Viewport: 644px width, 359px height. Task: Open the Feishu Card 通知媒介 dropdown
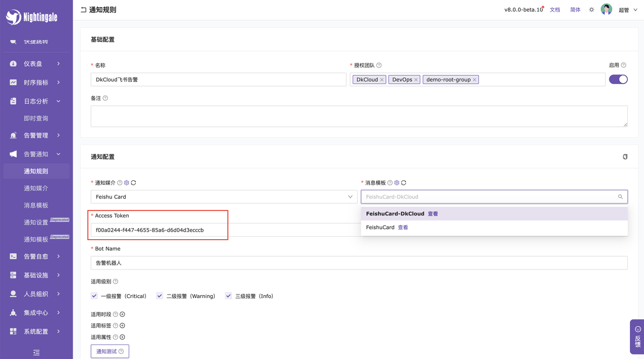[224, 197]
